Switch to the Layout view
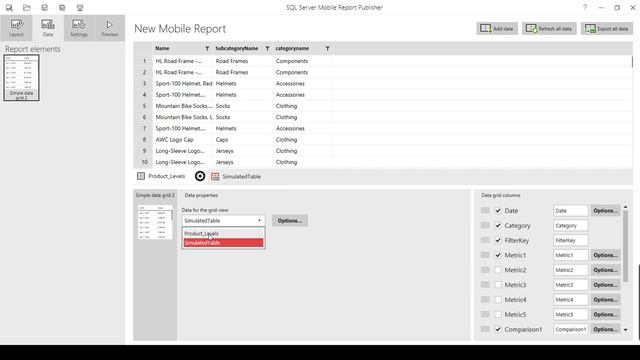 [x=16, y=28]
